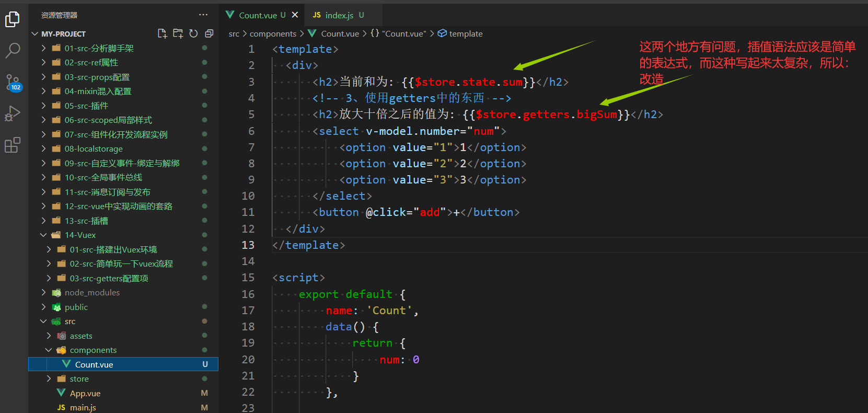Click New File icon in MY-PROJECT header
The height and width of the screenshot is (413, 868).
(163, 33)
